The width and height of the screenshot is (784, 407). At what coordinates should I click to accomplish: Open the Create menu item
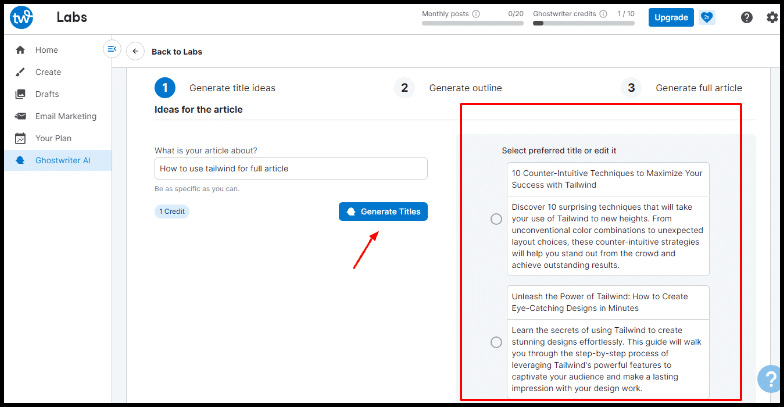[x=48, y=72]
